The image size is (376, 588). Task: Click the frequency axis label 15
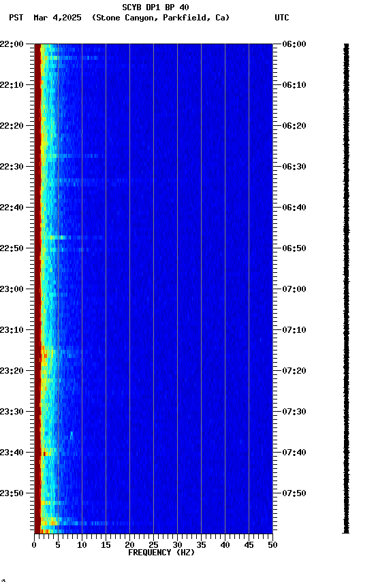pos(106,545)
